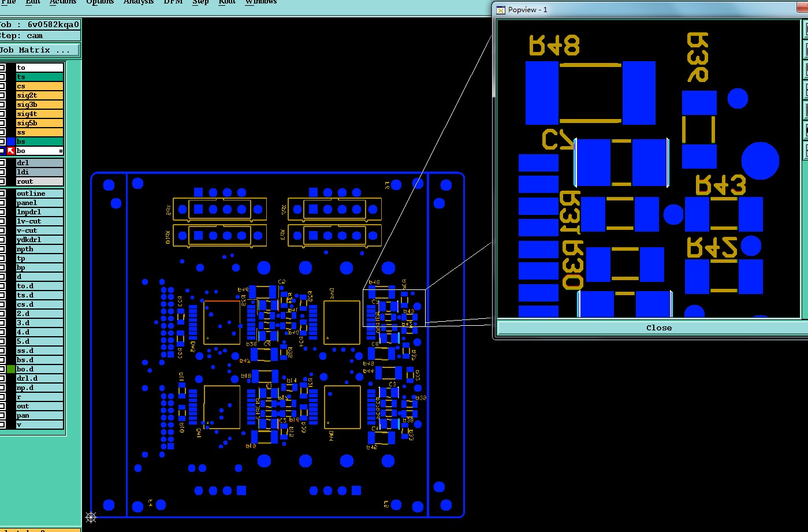Image resolution: width=808 pixels, height=532 pixels.
Task: Select the bp layer row
Action: pos(39,267)
